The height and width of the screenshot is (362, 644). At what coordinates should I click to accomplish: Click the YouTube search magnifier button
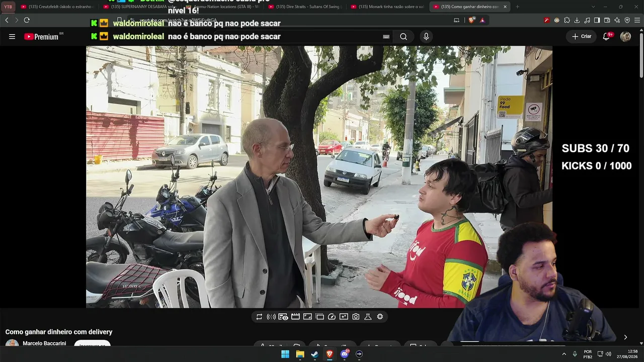404,37
